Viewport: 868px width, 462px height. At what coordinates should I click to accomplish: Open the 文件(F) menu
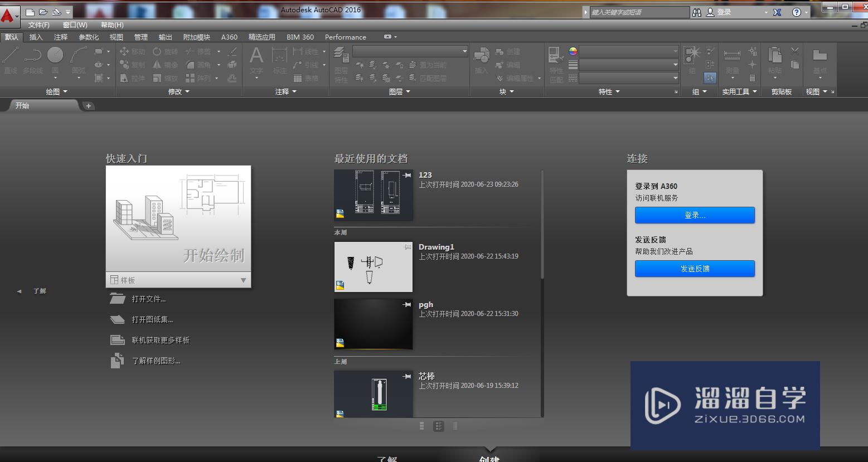coord(39,25)
